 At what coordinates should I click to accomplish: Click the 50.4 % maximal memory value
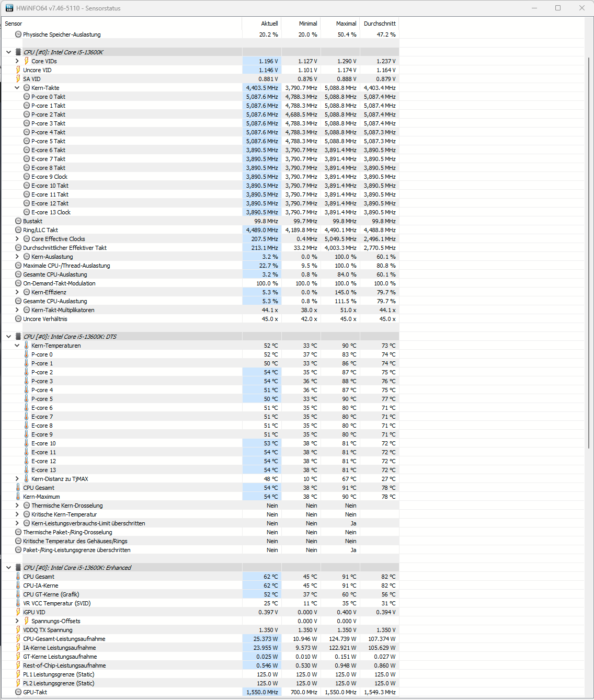(347, 35)
